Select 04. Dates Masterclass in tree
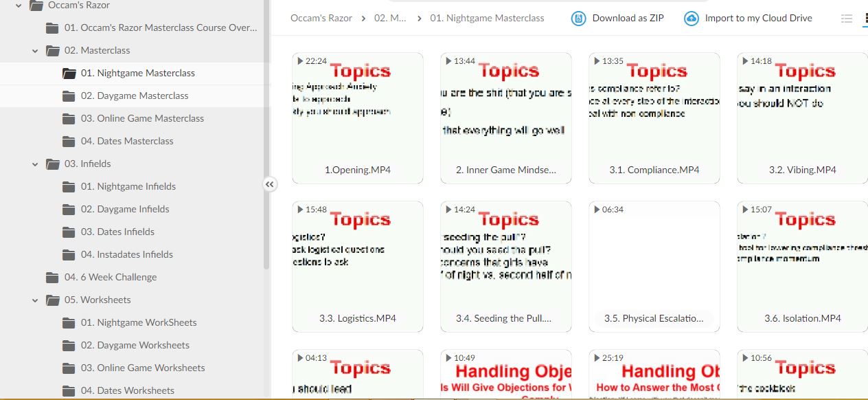 pos(127,142)
